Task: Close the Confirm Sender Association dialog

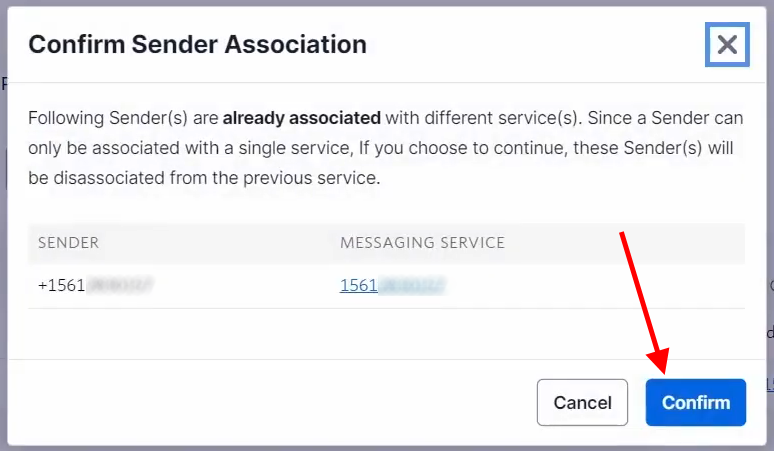Action: click(727, 44)
